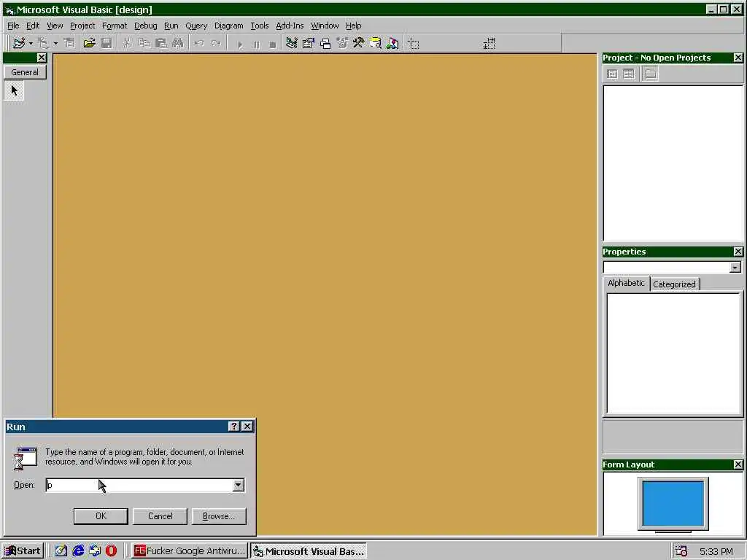The height and width of the screenshot is (560, 747).
Task: Launch Visual Component Manager toolbar icon
Action: coord(392,43)
